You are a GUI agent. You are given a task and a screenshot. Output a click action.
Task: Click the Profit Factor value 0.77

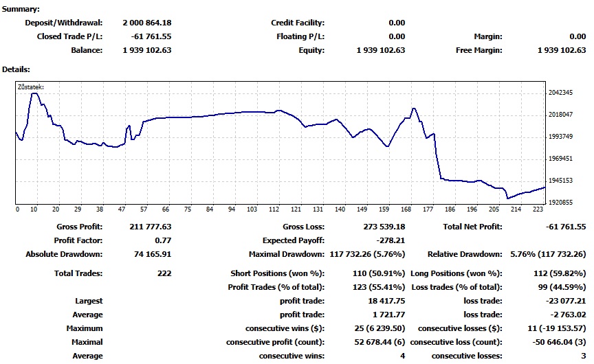click(x=163, y=240)
